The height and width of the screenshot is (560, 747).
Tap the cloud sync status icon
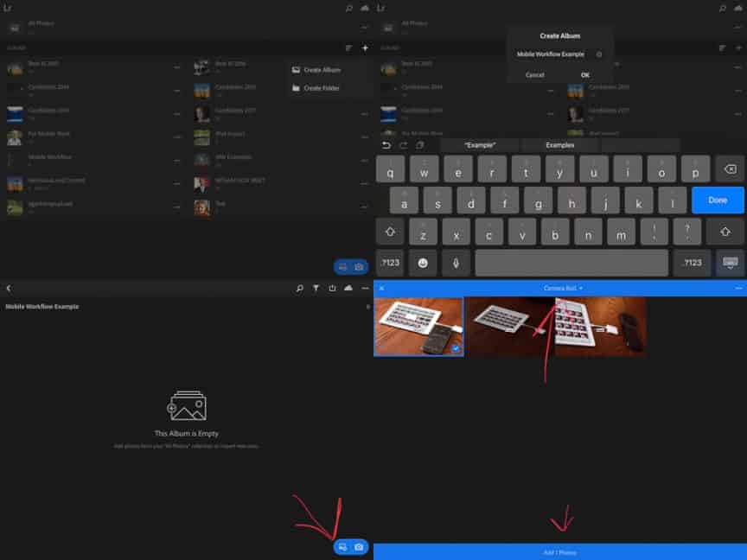pyautogui.click(x=349, y=288)
